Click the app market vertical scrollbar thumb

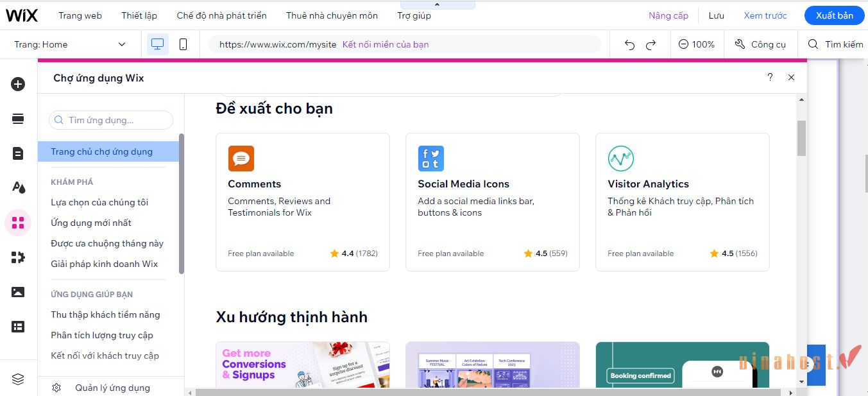(801, 138)
